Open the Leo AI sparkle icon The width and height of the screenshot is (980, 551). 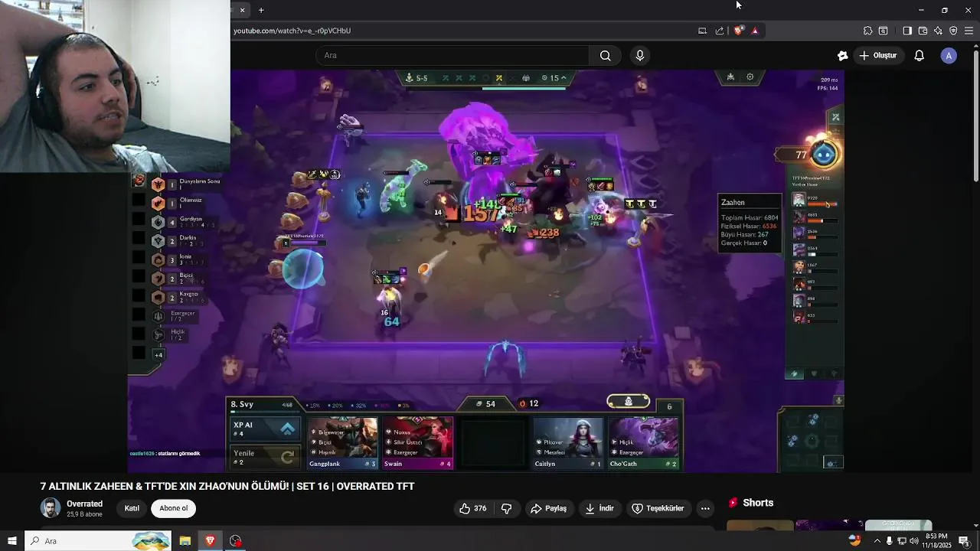click(x=938, y=31)
